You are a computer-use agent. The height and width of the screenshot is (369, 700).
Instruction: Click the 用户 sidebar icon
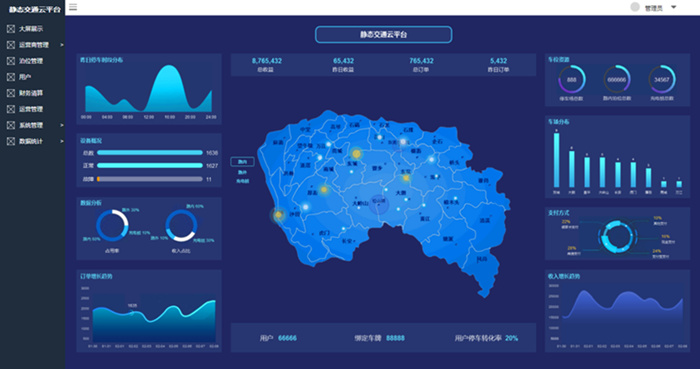11,77
